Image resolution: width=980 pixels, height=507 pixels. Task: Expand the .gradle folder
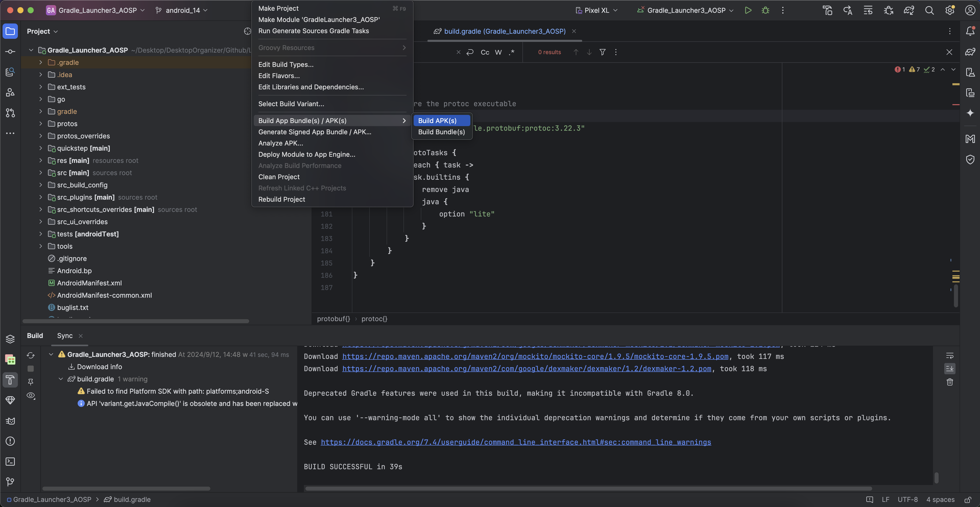(x=41, y=62)
